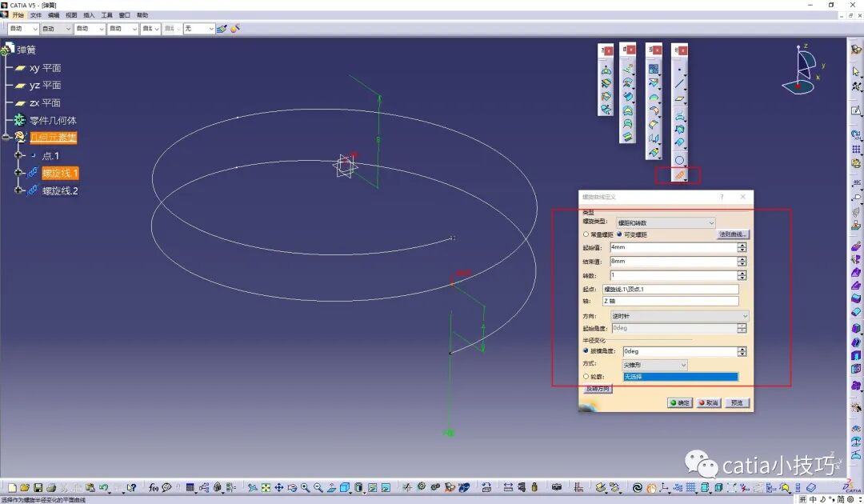
Task: Activate the Fly mode airplane icon
Action: pyautogui.click(x=252, y=487)
